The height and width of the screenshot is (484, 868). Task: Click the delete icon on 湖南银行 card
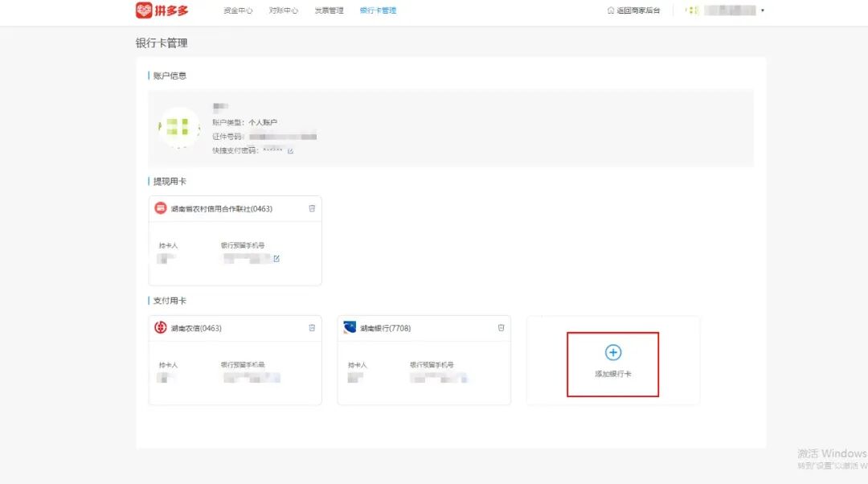[502, 328]
